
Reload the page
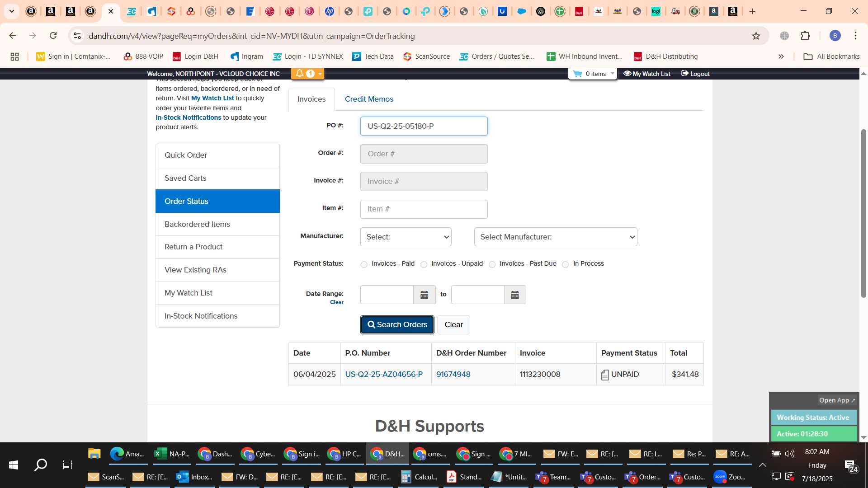(x=53, y=36)
